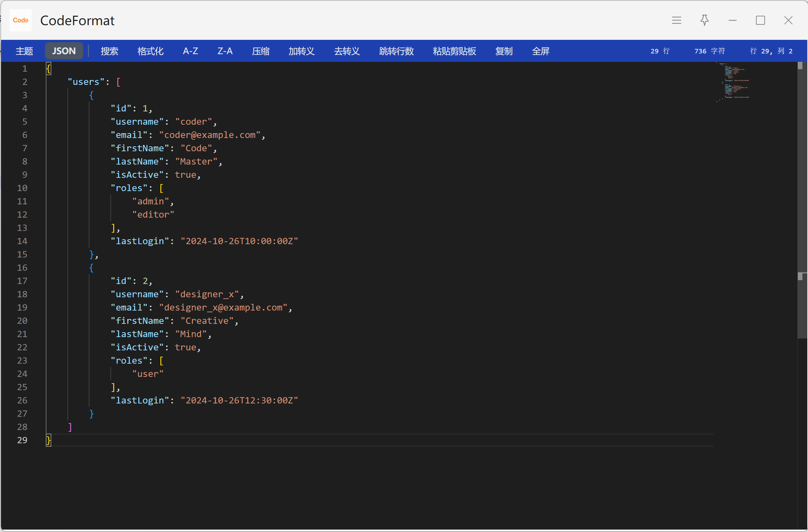This screenshot has width=808, height=532.
Task: Close the CodeFormat window
Action: (x=788, y=20)
